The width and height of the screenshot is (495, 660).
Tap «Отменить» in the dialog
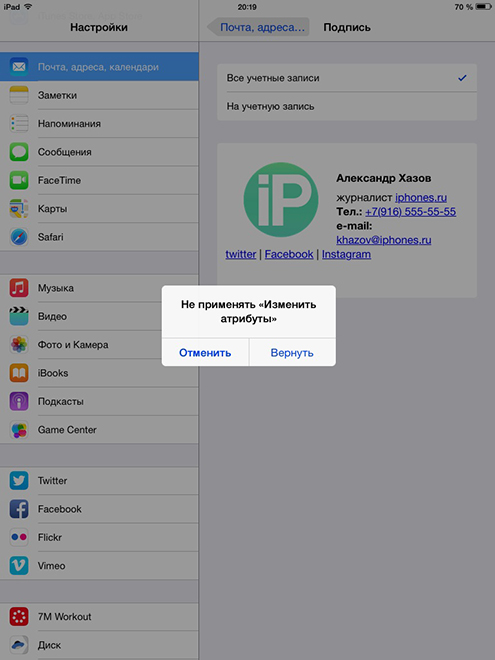click(x=205, y=352)
